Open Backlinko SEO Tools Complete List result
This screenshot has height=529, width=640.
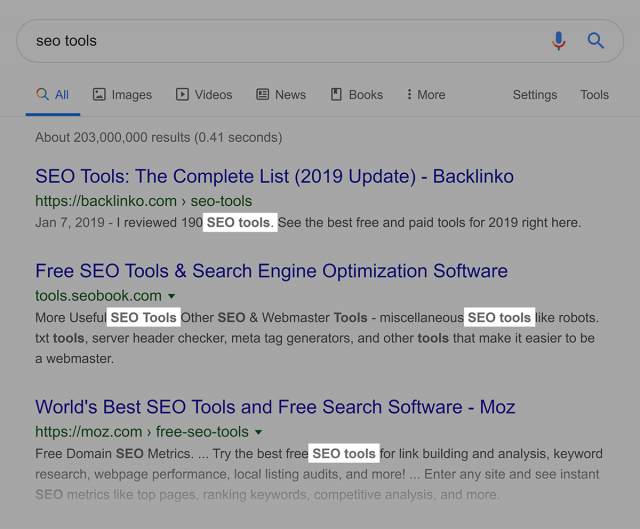[274, 177]
